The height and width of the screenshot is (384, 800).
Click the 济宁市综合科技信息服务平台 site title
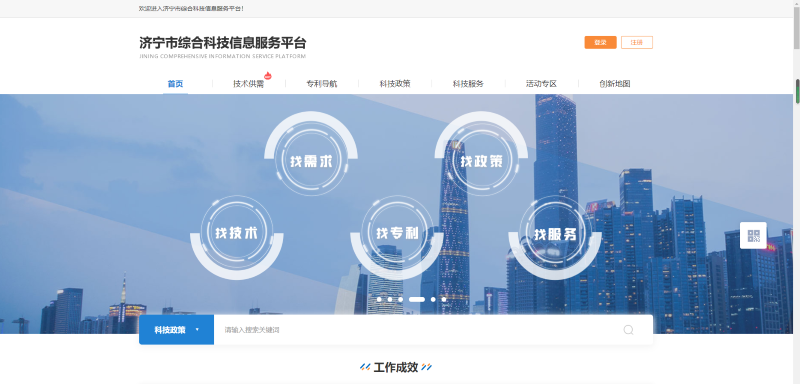(222, 43)
